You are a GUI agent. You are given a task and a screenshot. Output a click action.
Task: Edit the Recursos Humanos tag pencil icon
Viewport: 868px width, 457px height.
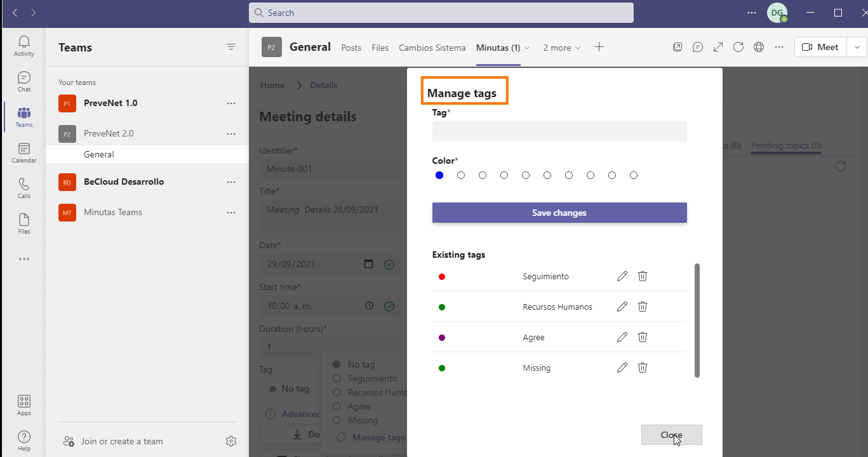click(x=622, y=307)
